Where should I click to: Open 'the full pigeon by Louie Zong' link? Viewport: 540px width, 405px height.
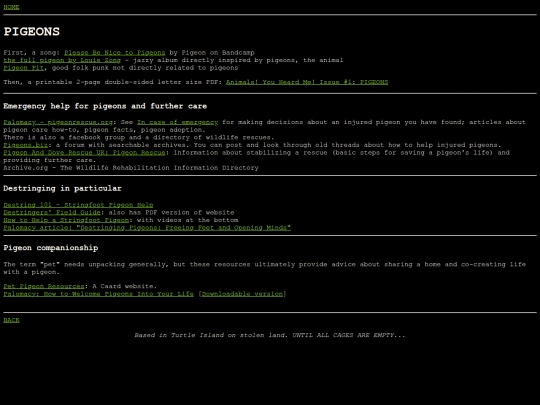click(x=62, y=60)
